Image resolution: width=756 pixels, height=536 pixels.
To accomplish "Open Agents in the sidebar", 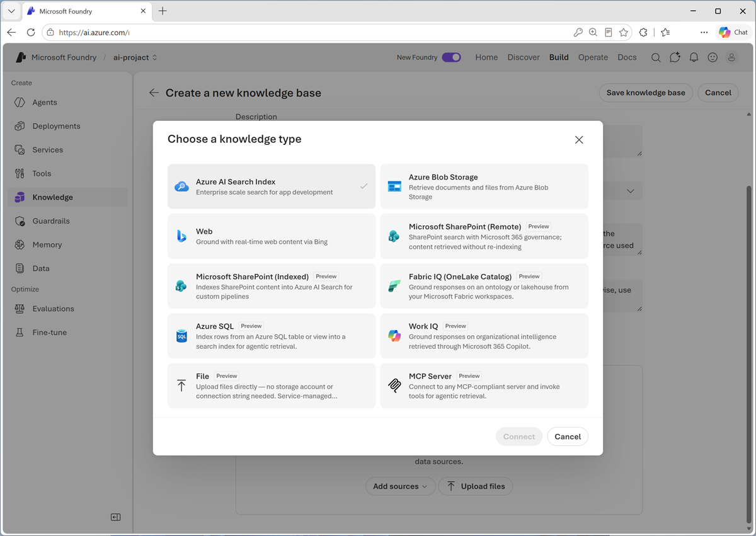I will click(x=67, y=103).
